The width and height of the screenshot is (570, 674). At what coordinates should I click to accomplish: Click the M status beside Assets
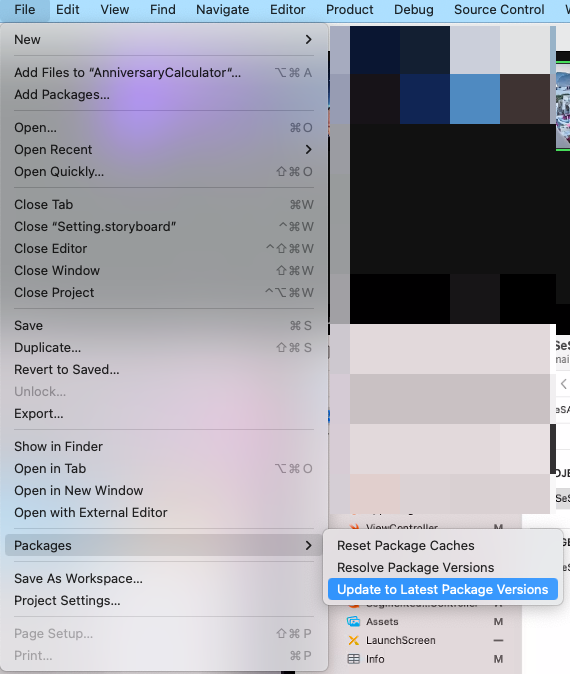(498, 622)
